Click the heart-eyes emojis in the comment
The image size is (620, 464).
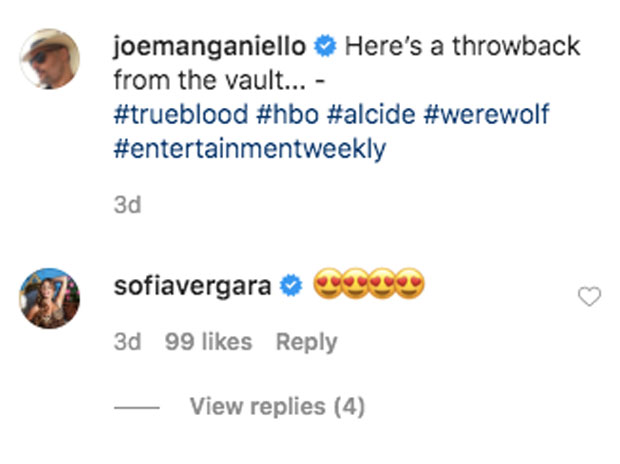pos(369,287)
